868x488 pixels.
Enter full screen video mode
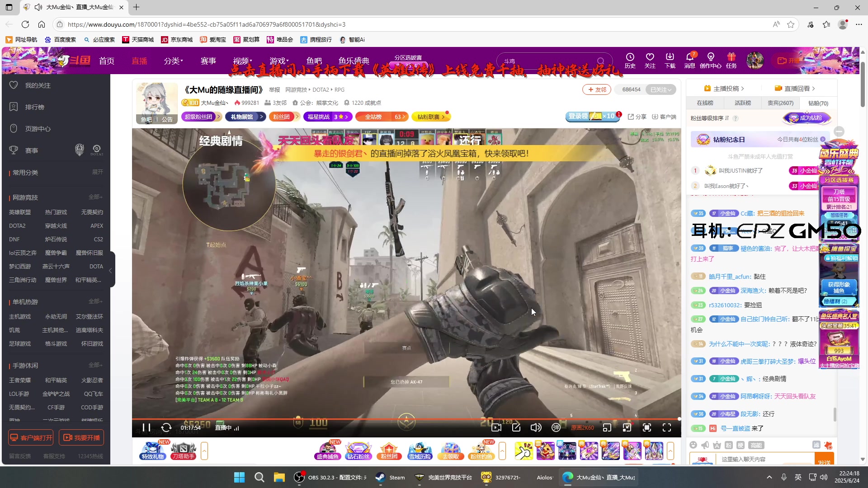pyautogui.click(x=667, y=427)
